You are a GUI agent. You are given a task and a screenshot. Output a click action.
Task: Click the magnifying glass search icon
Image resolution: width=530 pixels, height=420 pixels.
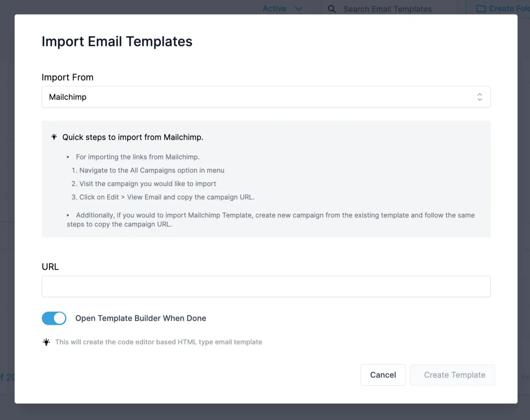coord(332,9)
